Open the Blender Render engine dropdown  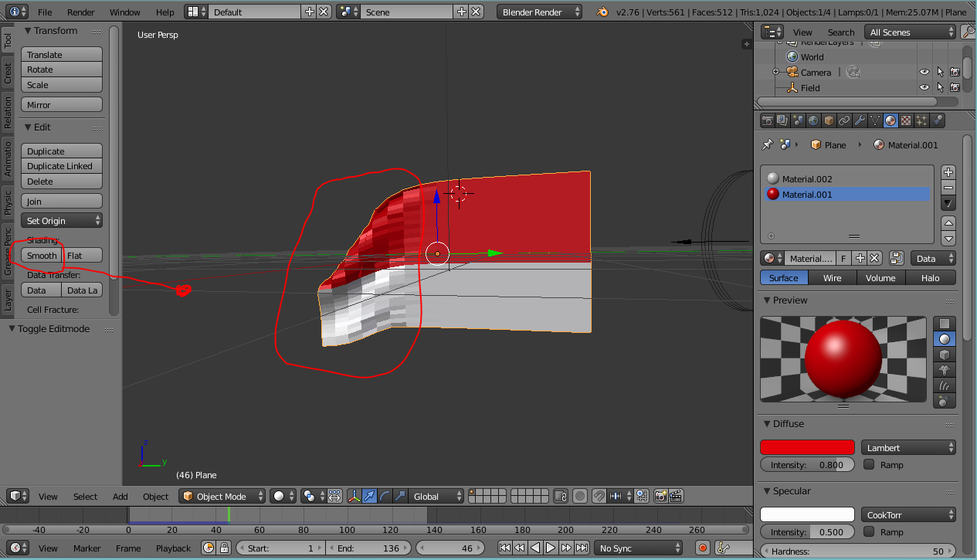[x=539, y=12]
